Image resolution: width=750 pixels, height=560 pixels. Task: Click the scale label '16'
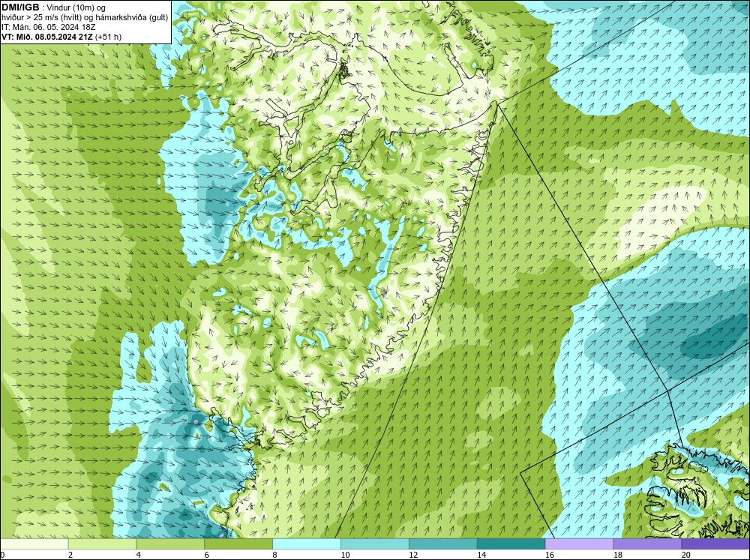(x=549, y=555)
